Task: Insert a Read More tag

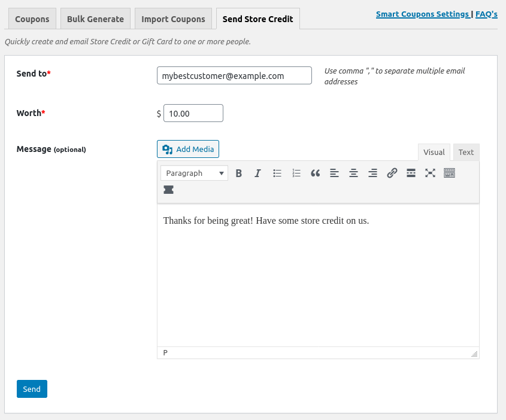Action: pyautogui.click(x=411, y=174)
